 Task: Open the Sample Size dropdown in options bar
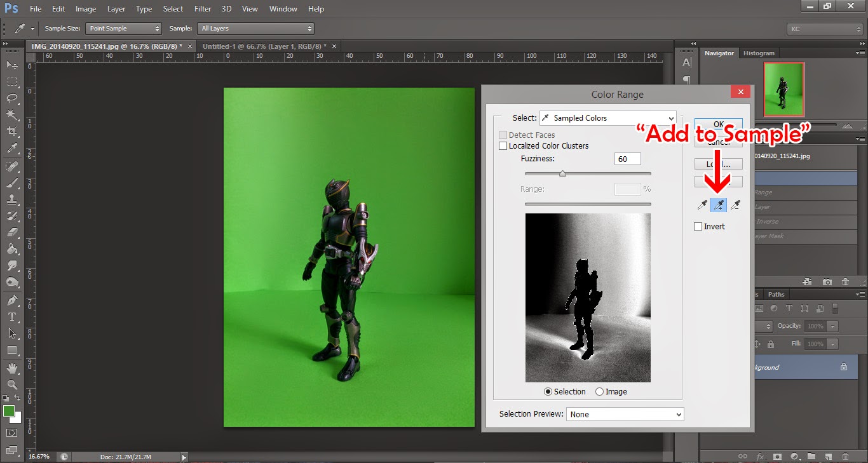[123, 28]
